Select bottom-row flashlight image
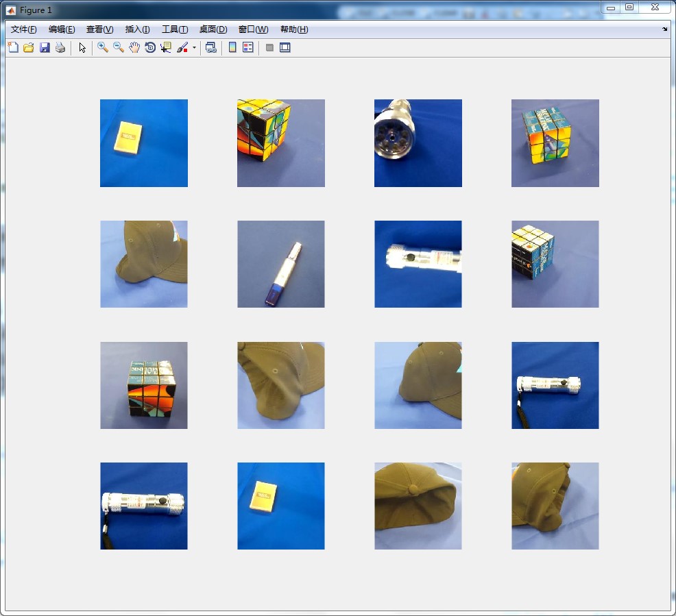Viewport: 676px width, 616px height. pos(144,506)
